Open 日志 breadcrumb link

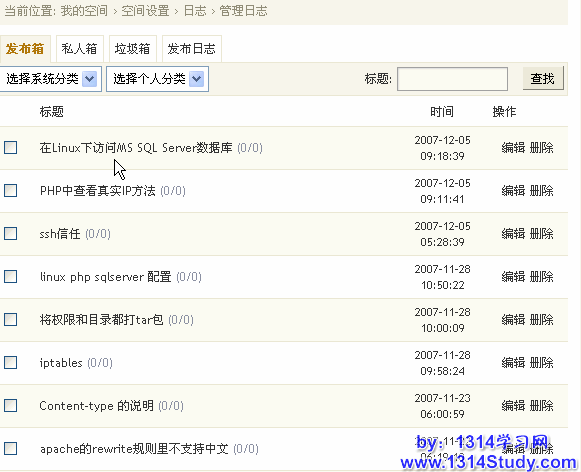click(195, 11)
